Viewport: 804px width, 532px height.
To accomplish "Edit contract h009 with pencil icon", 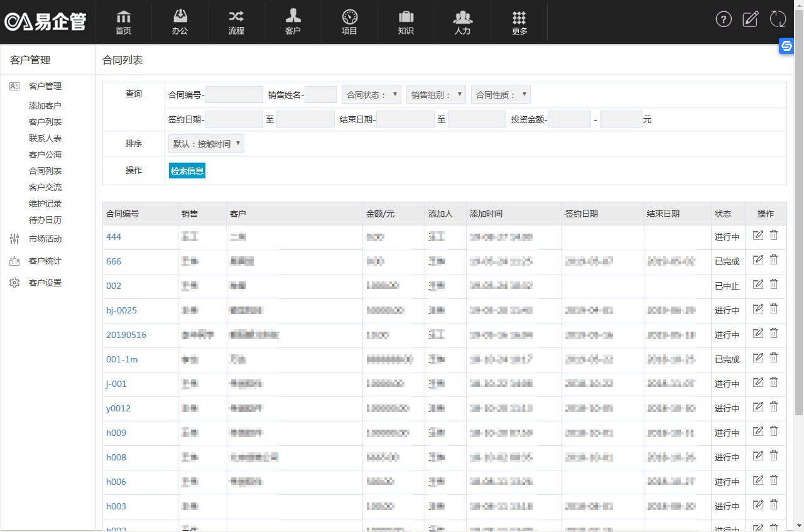I will pyautogui.click(x=758, y=431).
